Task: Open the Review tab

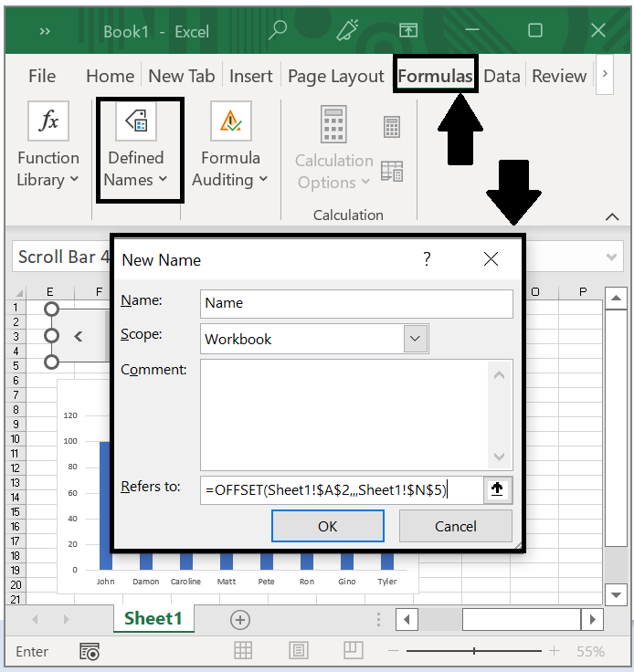Action: click(559, 76)
